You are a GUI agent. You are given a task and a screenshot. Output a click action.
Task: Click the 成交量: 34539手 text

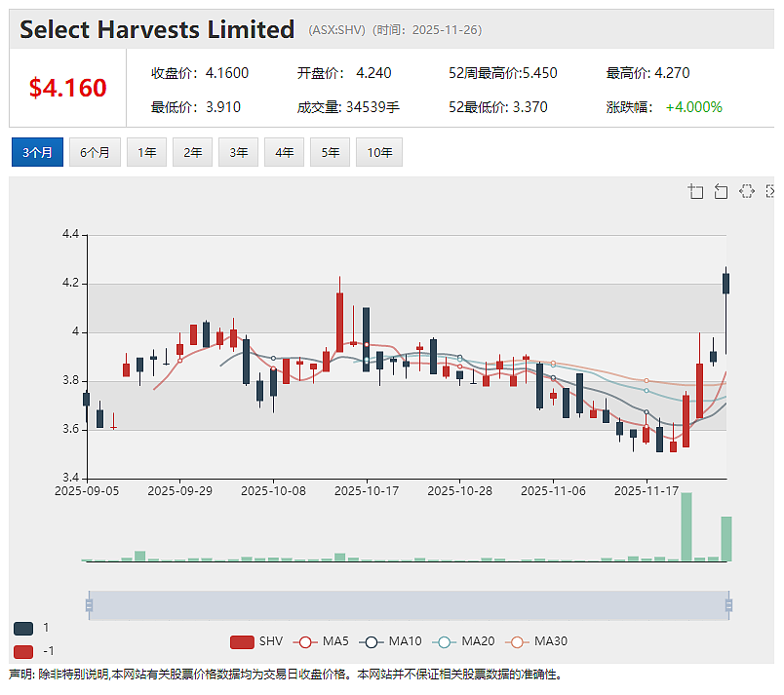(348, 107)
